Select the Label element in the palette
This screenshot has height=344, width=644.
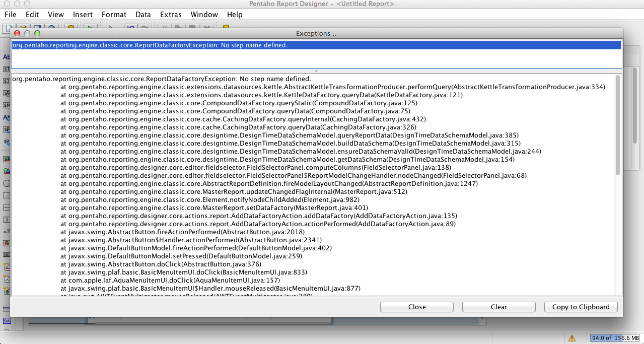pos(7,57)
